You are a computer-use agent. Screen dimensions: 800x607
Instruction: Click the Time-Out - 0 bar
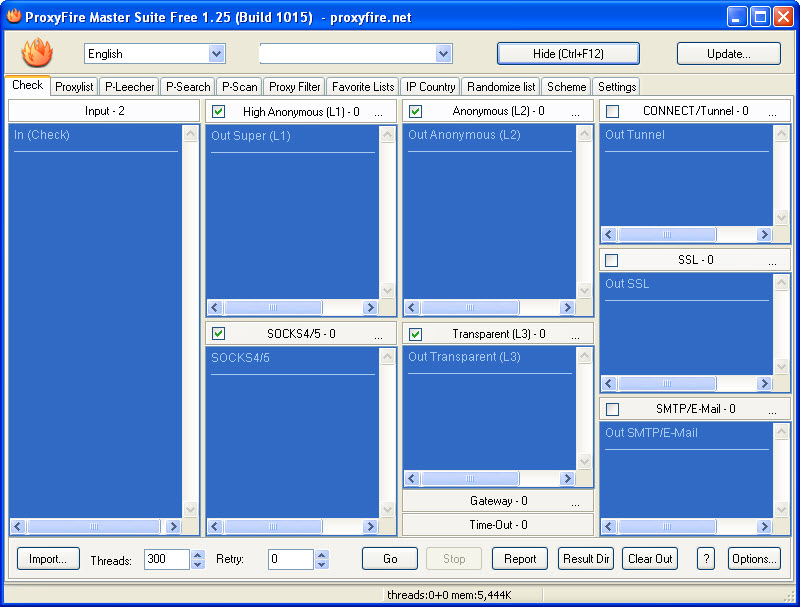click(498, 524)
